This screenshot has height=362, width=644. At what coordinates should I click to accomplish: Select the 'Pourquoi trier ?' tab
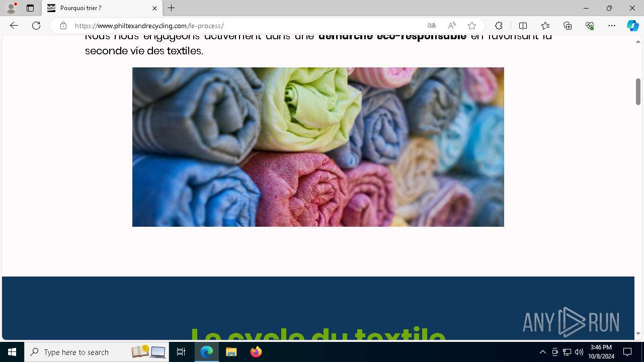coord(102,8)
